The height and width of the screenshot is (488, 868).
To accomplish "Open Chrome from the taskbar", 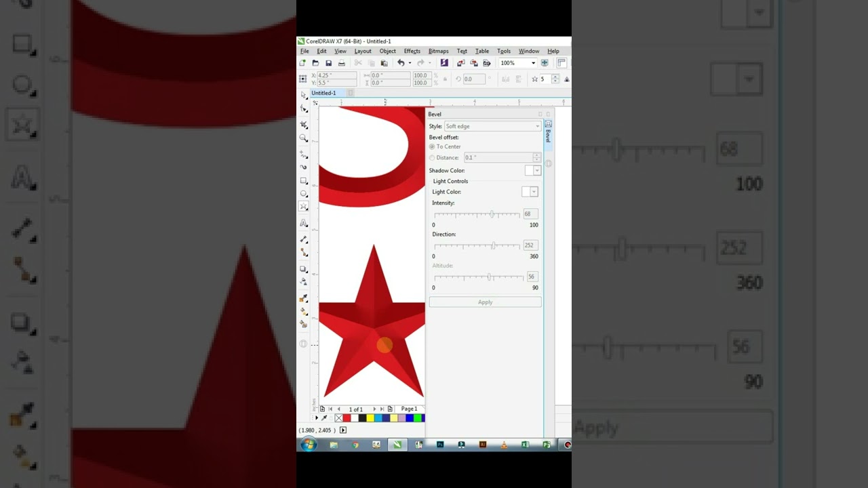I will [355, 445].
